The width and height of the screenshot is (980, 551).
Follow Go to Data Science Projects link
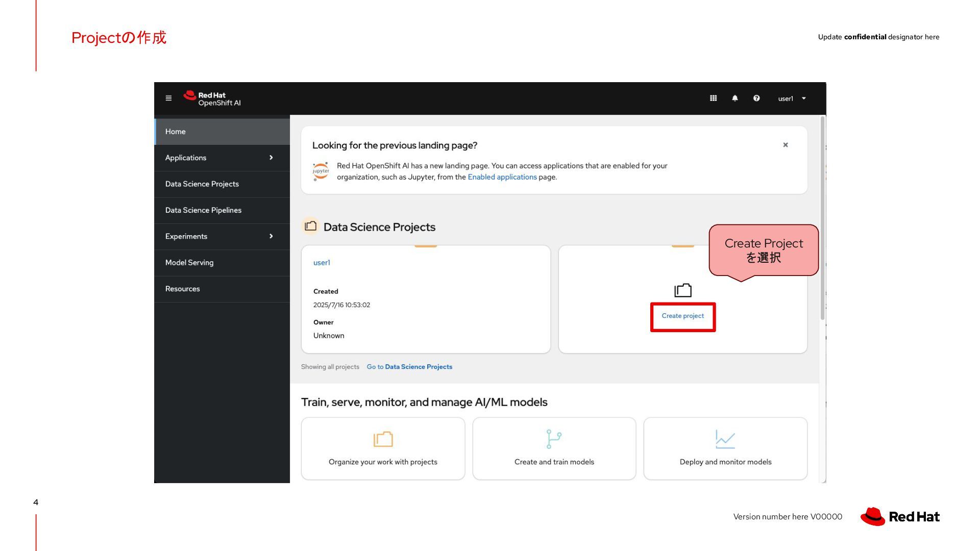pos(409,367)
